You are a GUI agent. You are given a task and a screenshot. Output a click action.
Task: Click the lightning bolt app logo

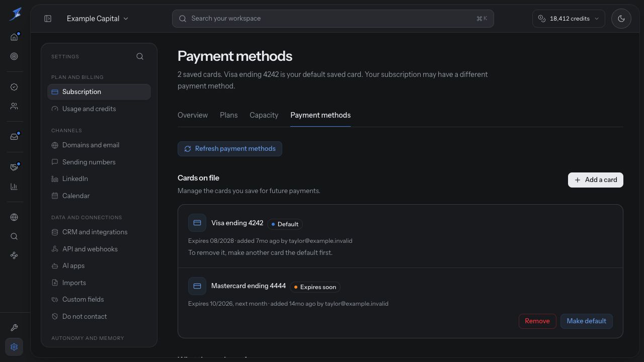[15, 14]
